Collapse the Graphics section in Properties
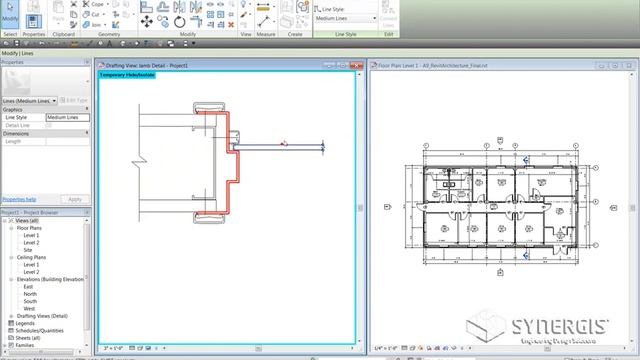Viewport: 640px width, 360px height. click(87, 109)
